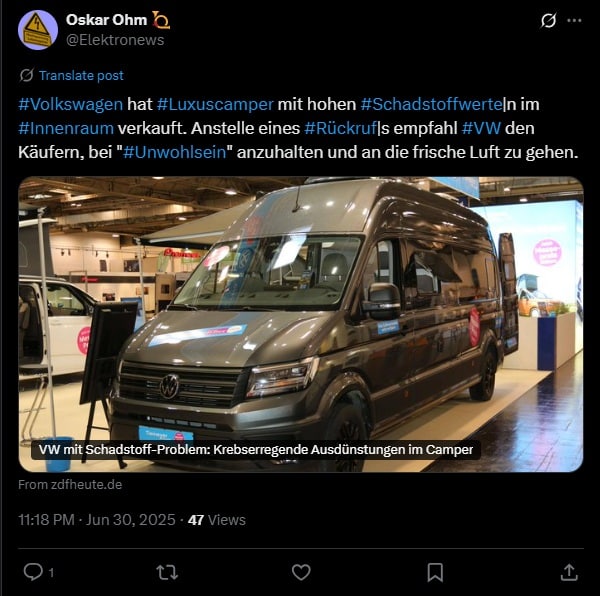Open the #Rückruf hashtag
The image size is (600, 596).
pyautogui.click(x=340, y=128)
